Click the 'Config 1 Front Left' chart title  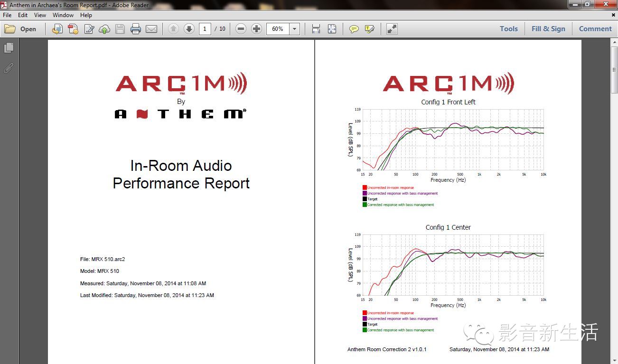[448, 102]
